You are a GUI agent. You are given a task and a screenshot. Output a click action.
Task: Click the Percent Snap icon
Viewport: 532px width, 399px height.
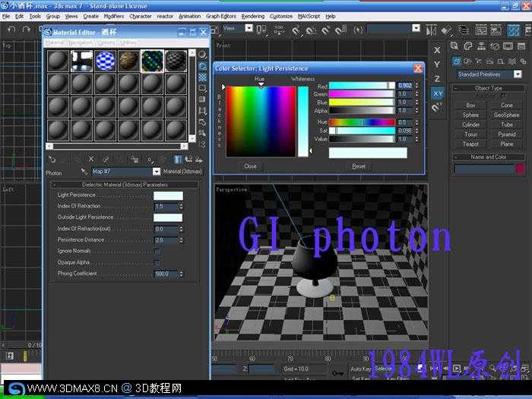[325, 31]
